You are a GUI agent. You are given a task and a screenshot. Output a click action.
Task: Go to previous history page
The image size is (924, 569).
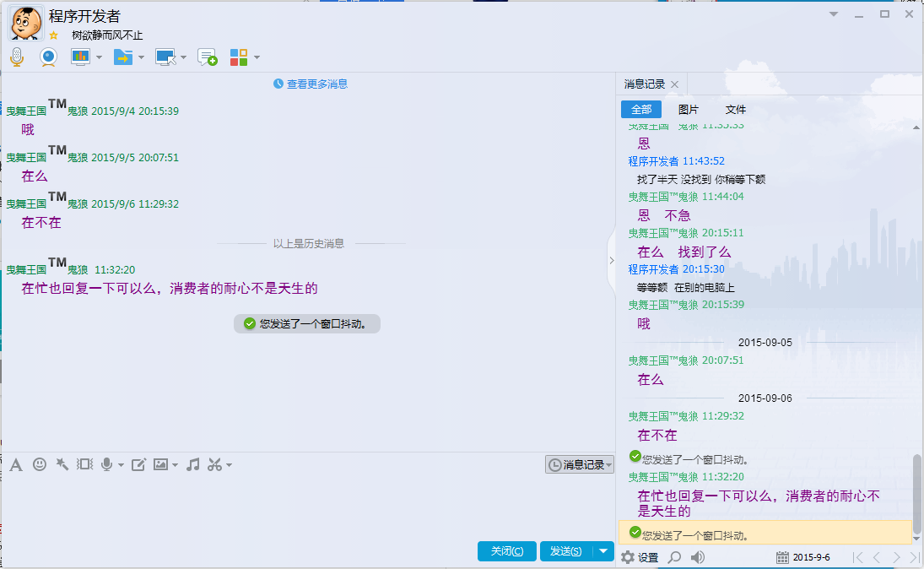(x=877, y=557)
